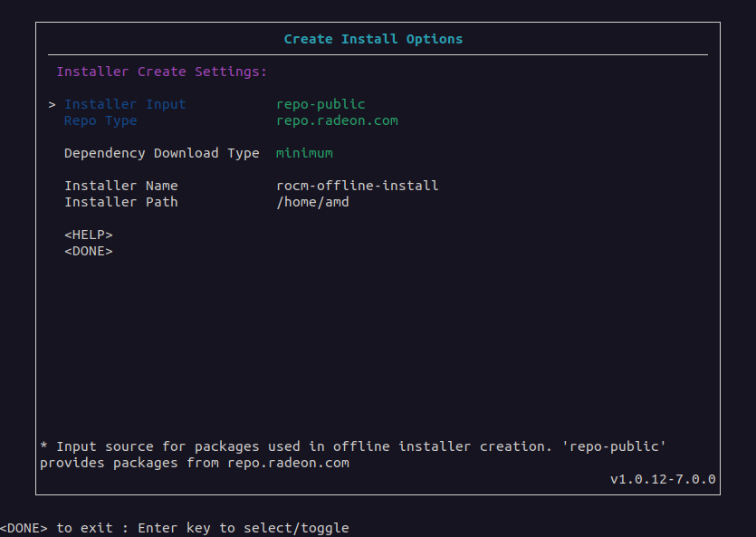This screenshot has width=756, height=537.
Task: Select the Dependency Download Type item
Action: pos(161,153)
